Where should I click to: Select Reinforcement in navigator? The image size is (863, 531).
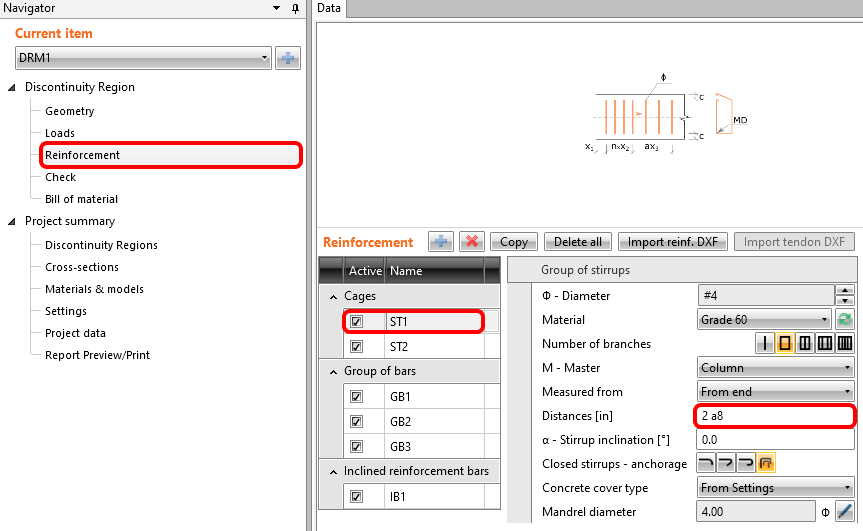82,155
